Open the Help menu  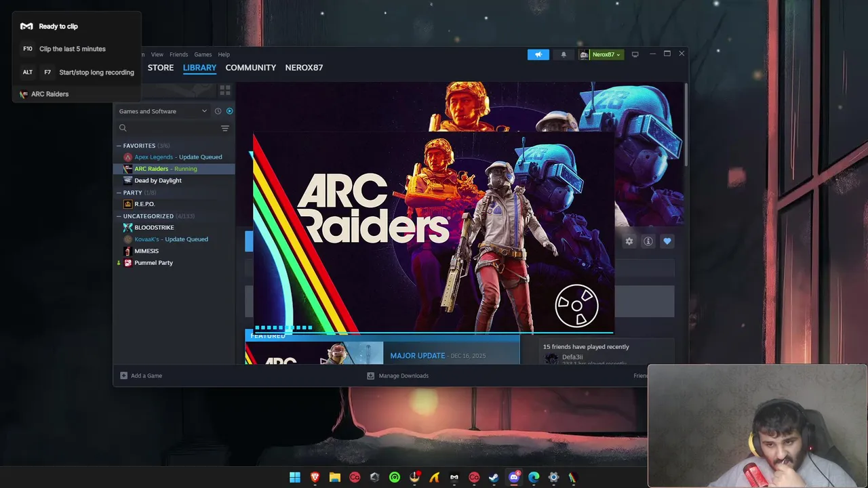(x=224, y=54)
